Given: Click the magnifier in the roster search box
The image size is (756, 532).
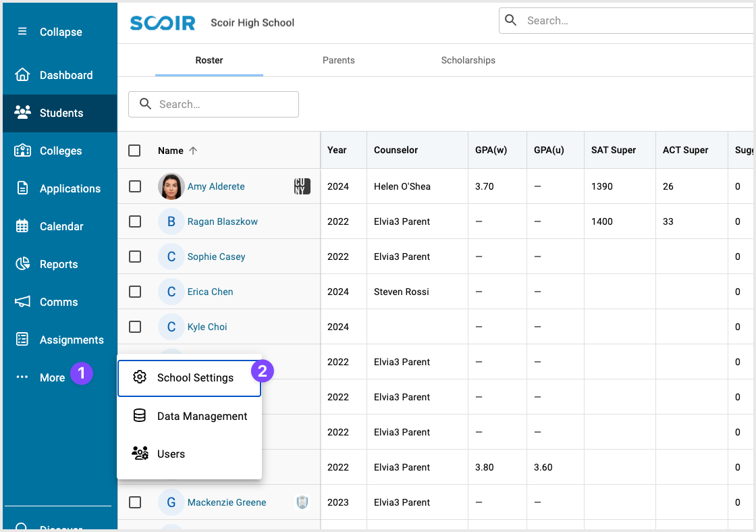Looking at the screenshot, I should pyautogui.click(x=145, y=104).
